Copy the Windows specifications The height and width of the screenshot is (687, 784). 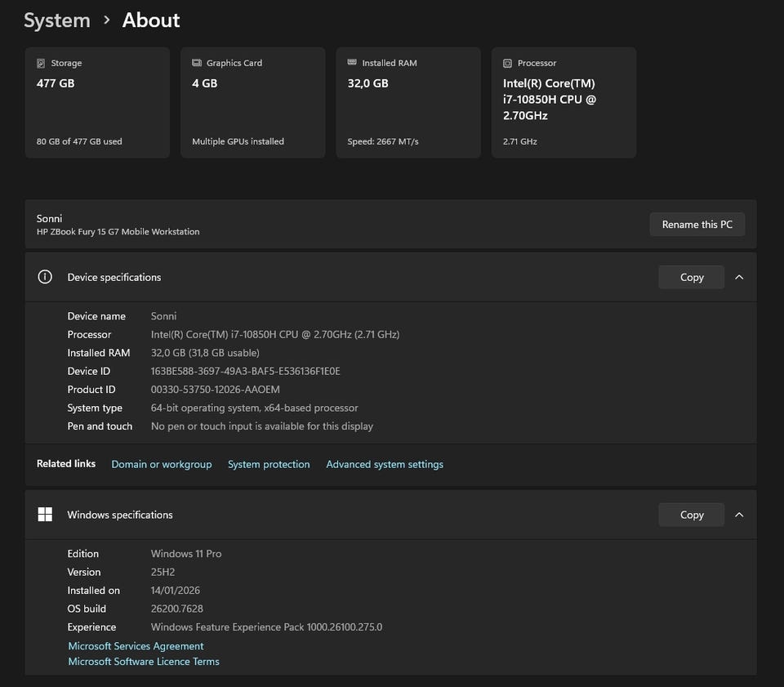pos(691,515)
